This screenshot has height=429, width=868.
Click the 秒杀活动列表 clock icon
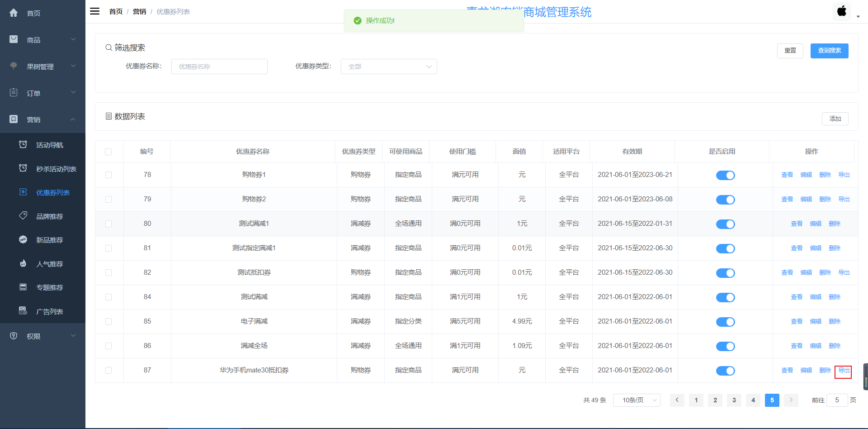point(23,168)
